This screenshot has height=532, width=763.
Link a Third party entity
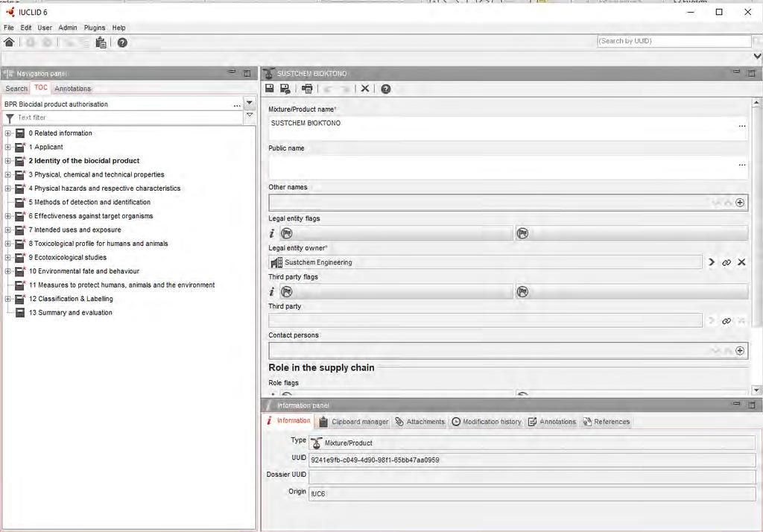(x=726, y=320)
